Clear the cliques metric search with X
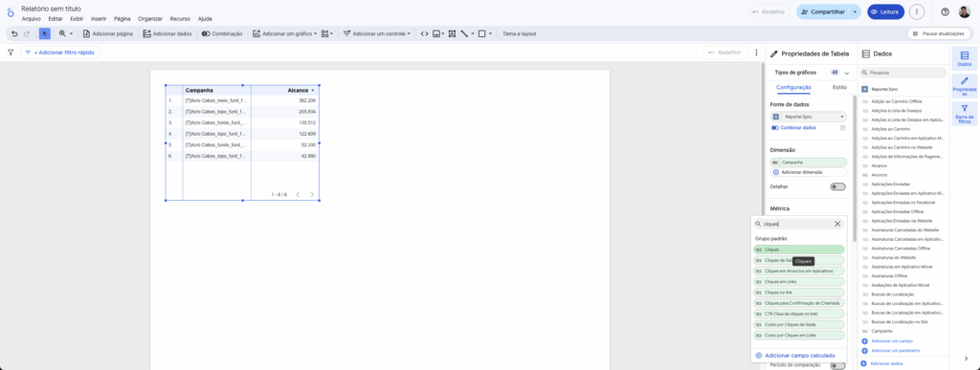 [x=837, y=224]
